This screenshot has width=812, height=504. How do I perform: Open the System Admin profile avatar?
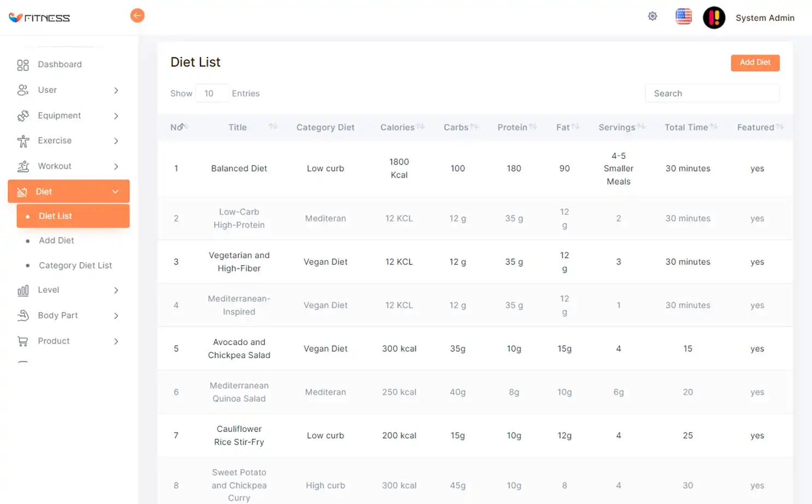[x=714, y=17]
